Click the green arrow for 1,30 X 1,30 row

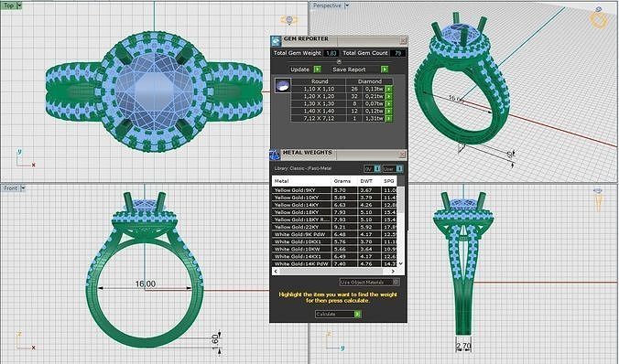pyautogui.click(x=389, y=103)
